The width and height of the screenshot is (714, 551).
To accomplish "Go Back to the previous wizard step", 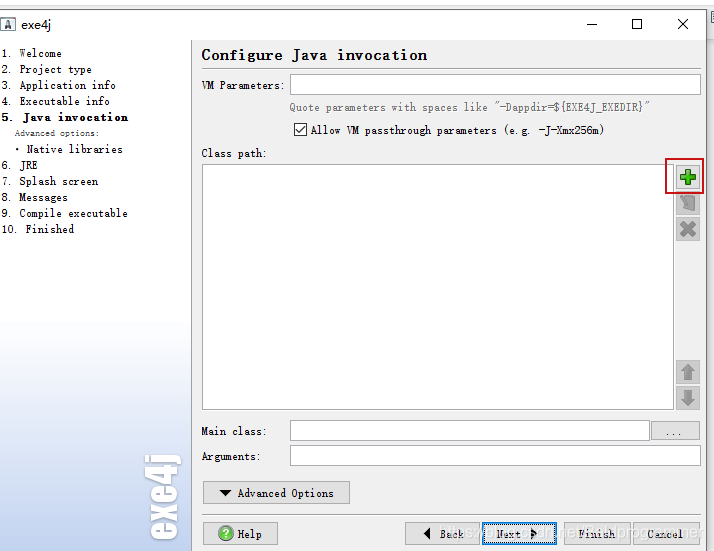I will 443,533.
